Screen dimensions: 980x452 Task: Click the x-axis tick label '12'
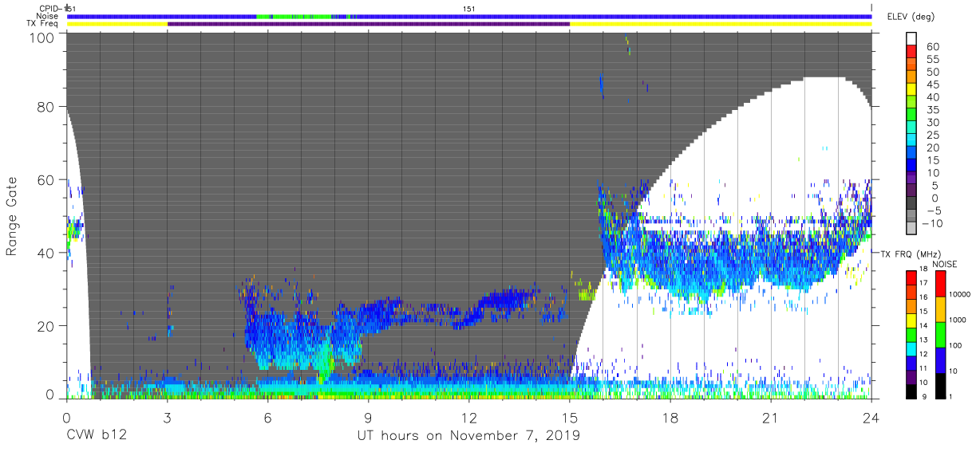pyautogui.click(x=469, y=418)
